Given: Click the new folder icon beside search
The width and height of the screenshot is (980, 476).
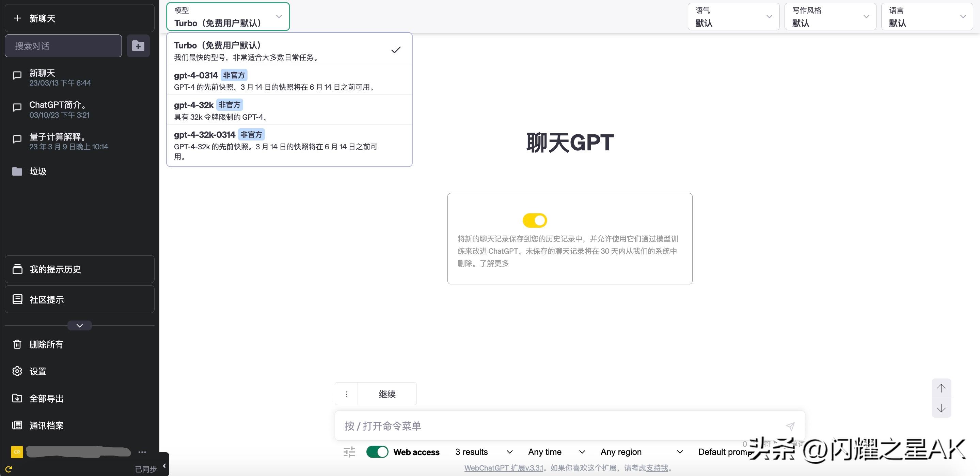Looking at the screenshot, I should click(x=138, y=46).
